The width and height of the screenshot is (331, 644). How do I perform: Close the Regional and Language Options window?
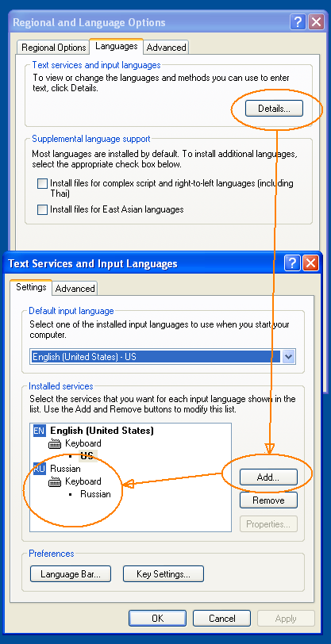point(316,21)
